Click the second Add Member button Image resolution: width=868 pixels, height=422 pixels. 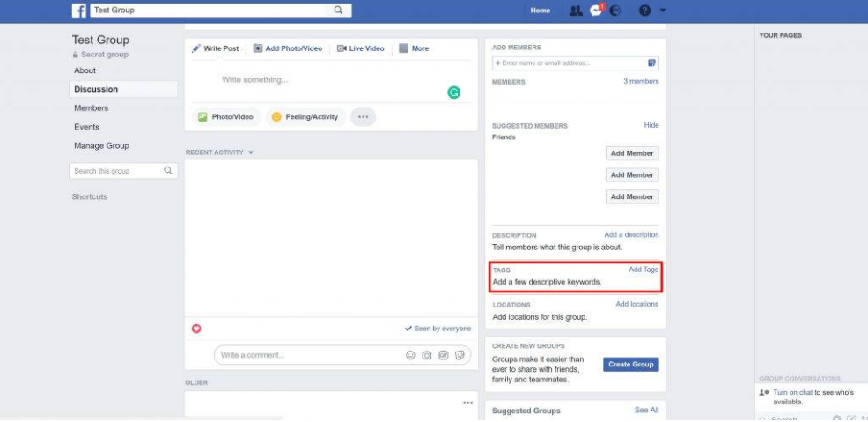pos(632,175)
